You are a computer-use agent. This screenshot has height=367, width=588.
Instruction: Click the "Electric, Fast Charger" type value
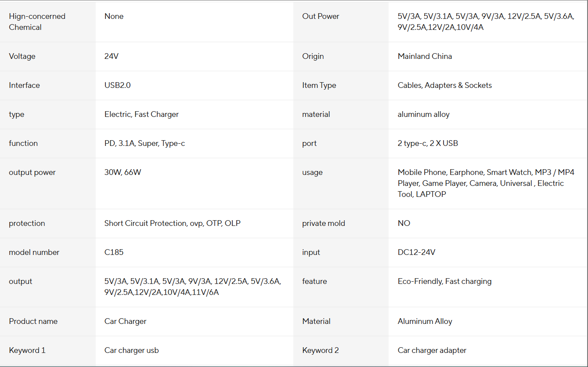pyautogui.click(x=141, y=114)
